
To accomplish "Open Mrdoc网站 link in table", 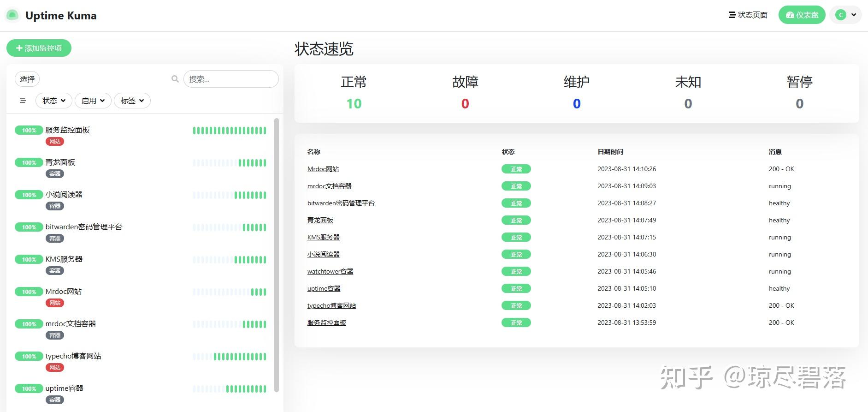I will pos(323,169).
